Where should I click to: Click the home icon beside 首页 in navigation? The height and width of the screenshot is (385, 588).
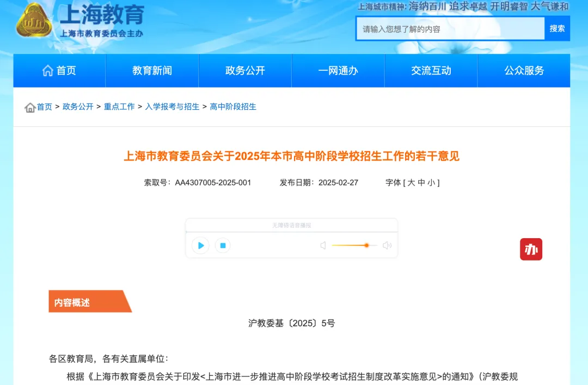[47, 70]
